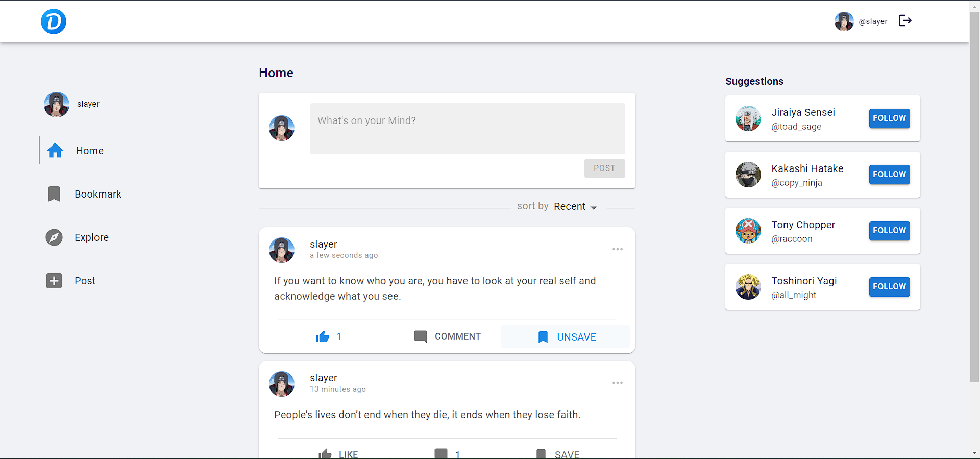Open comments on People's lives post
This screenshot has height=459, width=980.
point(447,454)
